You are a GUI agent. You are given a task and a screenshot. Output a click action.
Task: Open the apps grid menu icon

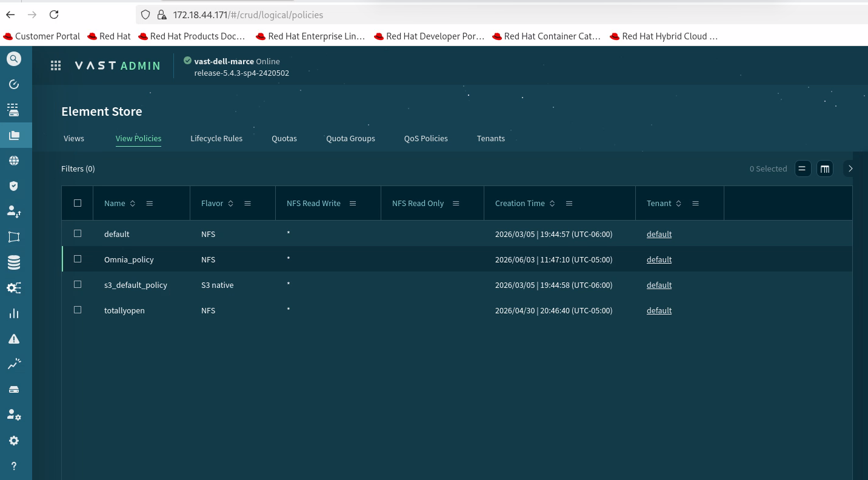click(56, 65)
